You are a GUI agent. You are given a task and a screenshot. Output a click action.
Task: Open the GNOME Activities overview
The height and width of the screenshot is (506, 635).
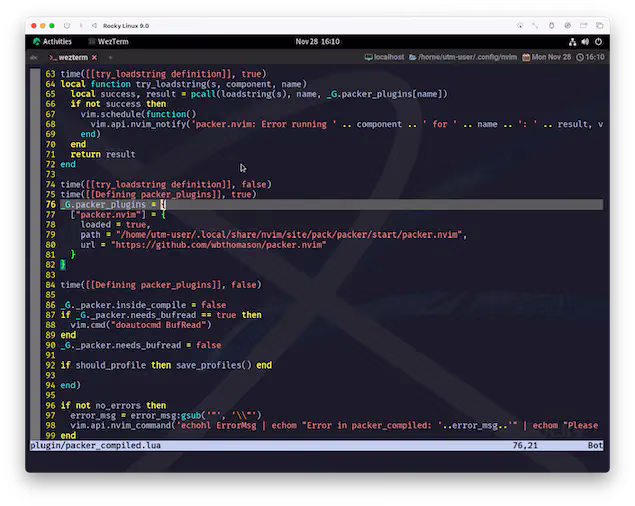pyautogui.click(x=53, y=41)
